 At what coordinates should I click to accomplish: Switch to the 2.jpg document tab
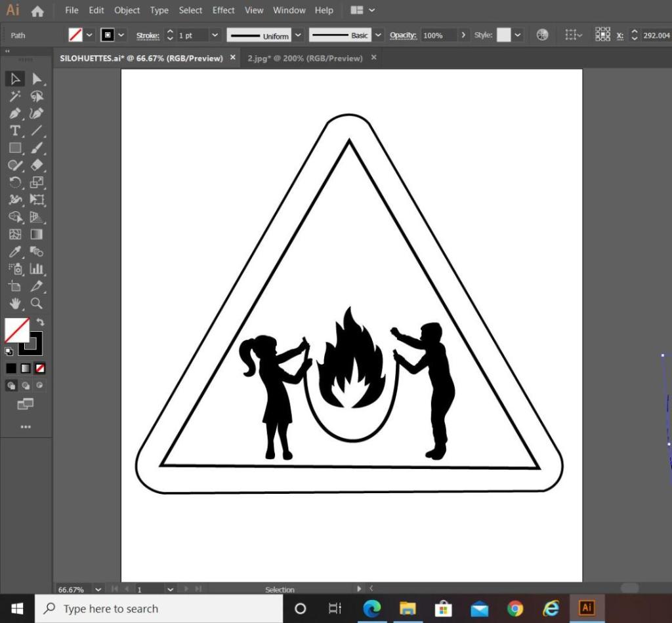304,58
